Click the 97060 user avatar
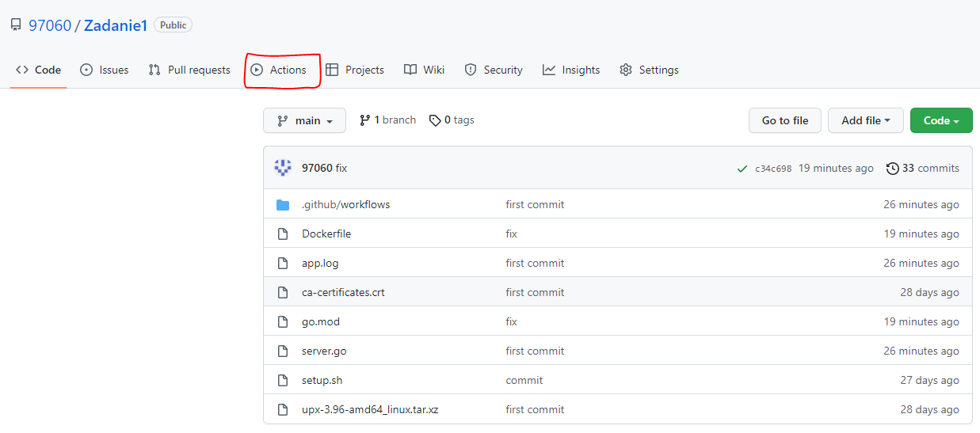This screenshot has height=433, width=980. 283,168
